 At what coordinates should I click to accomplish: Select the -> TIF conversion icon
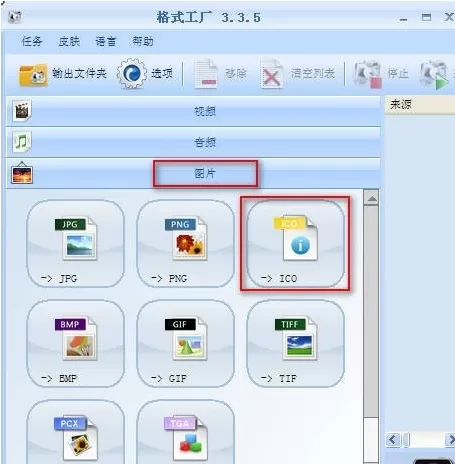coord(295,344)
